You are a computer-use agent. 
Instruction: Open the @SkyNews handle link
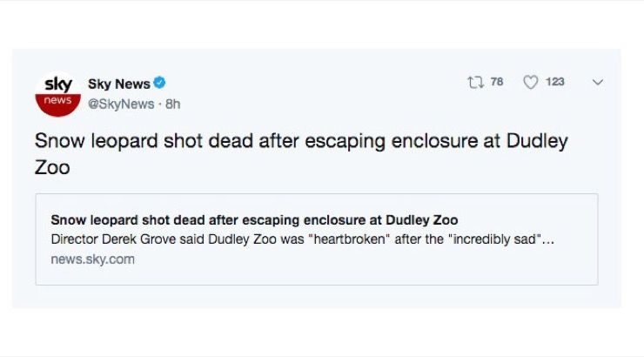click(x=122, y=104)
